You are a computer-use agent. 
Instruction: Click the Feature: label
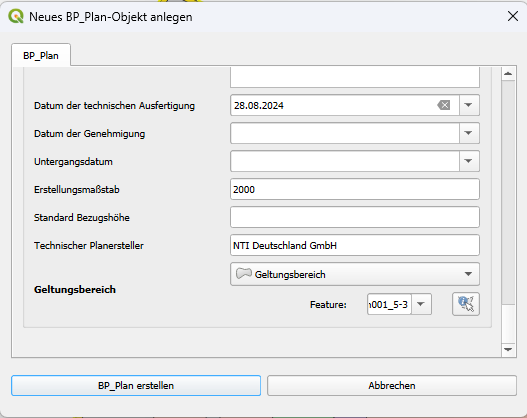coord(328,304)
